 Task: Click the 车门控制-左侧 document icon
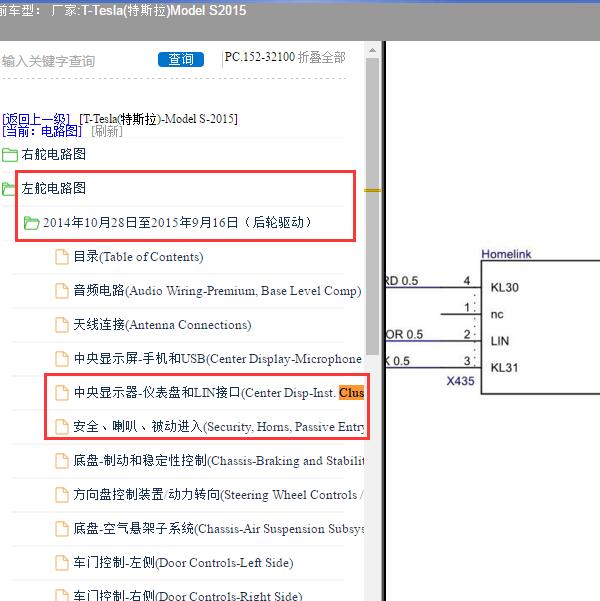click(62, 563)
